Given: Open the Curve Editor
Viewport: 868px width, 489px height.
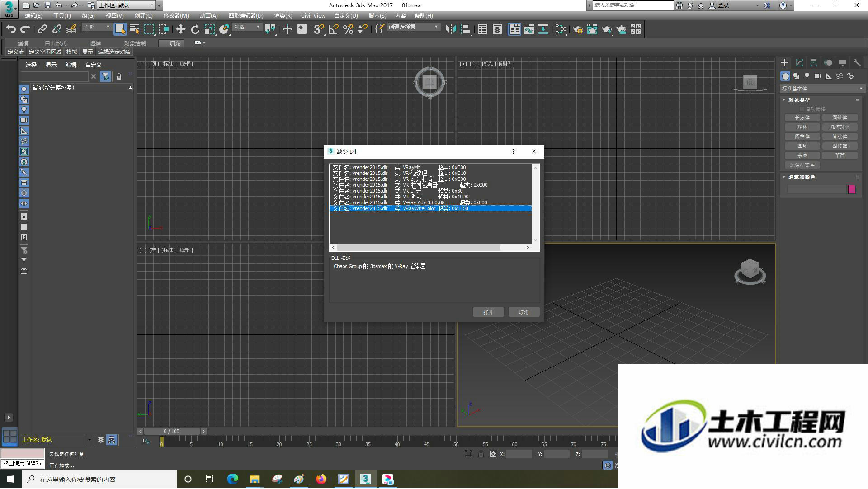Looking at the screenshot, I should tap(528, 29).
